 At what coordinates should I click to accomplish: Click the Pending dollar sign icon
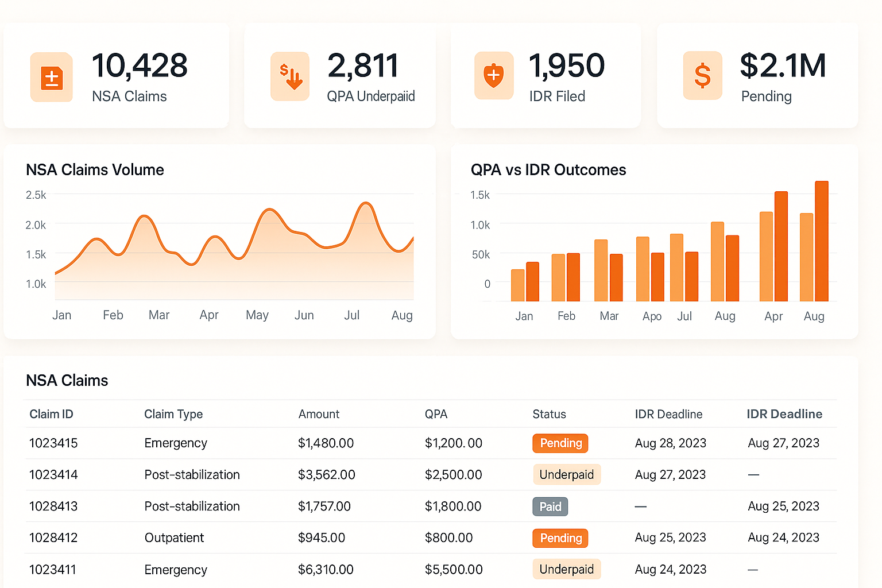[x=702, y=76]
